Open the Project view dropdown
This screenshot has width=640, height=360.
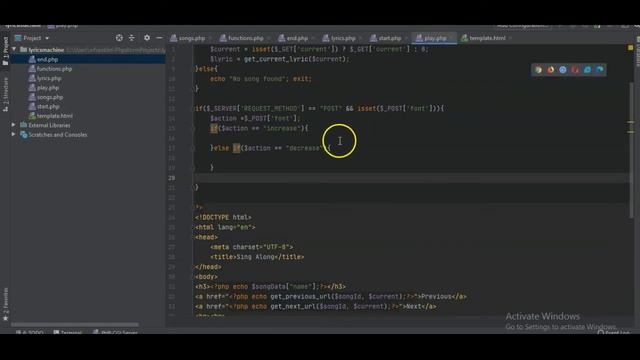[x=32, y=38]
